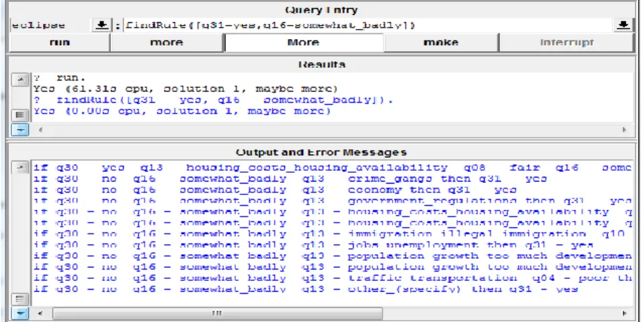644x322 pixels.
Task: Click the Results panel heading
Action: (x=321, y=65)
